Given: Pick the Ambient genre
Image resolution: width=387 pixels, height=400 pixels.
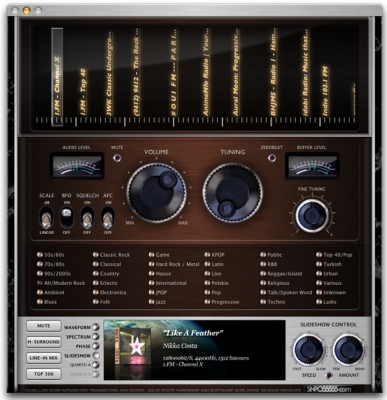Looking at the screenshot, I should click(51, 293).
